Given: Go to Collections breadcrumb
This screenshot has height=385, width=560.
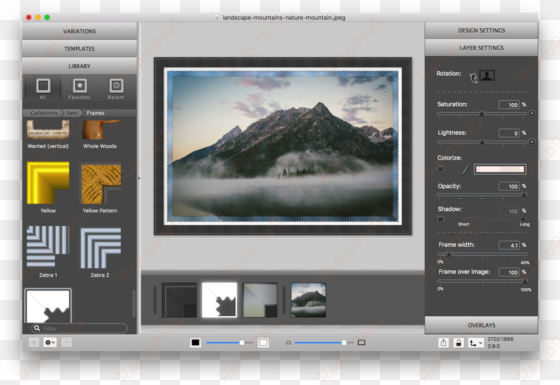Looking at the screenshot, I should 44,113.
